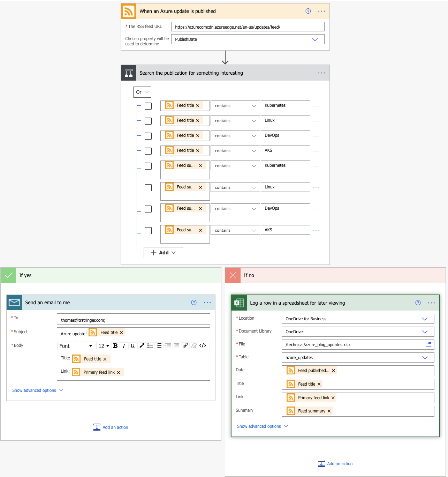Apply underline formatting in email body

132,345
